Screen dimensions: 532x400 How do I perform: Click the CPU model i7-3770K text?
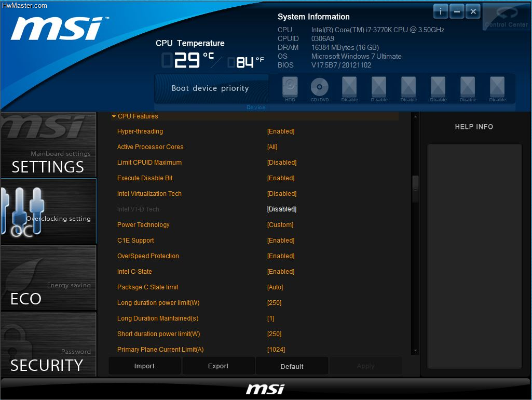coord(378,30)
